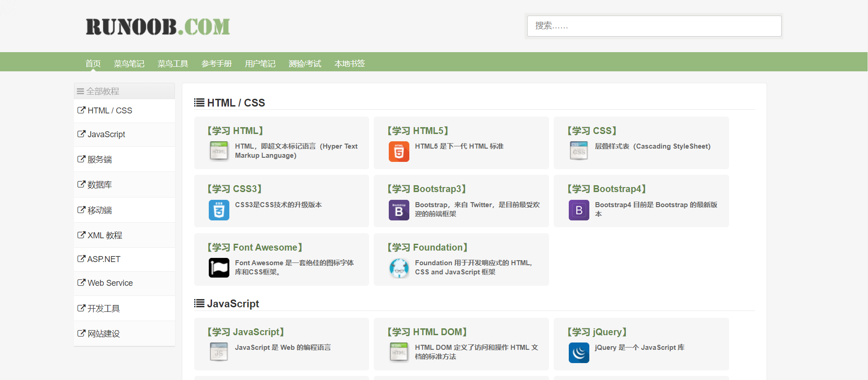Screen dimensions: 868x380
Task: Open 【学习 Bootstrap4】 tutorial link
Action: point(607,189)
